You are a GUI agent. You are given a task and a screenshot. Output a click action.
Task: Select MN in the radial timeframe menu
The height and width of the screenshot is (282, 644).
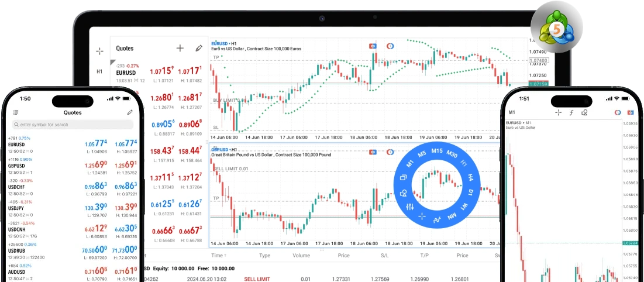click(x=452, y=215)
